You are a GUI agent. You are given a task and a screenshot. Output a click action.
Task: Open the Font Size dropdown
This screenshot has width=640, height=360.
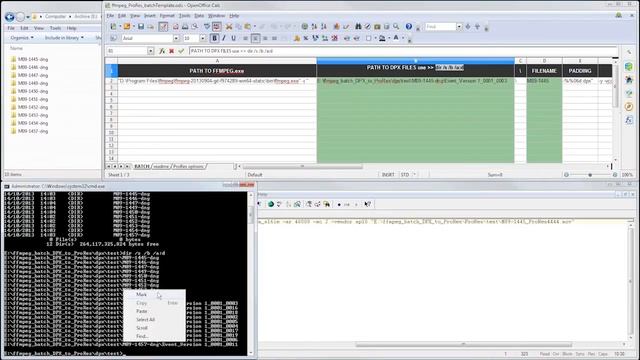pos(202,38)
